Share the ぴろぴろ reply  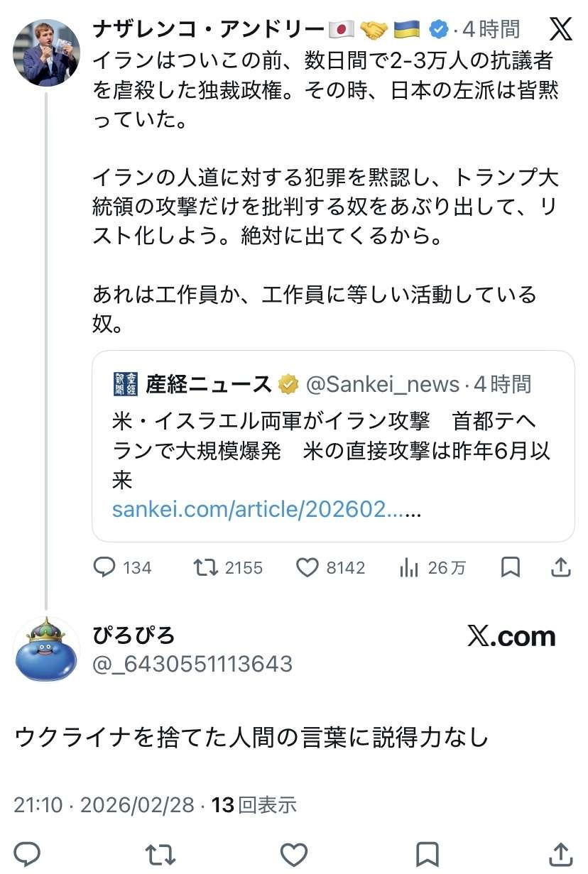(561, 853)
